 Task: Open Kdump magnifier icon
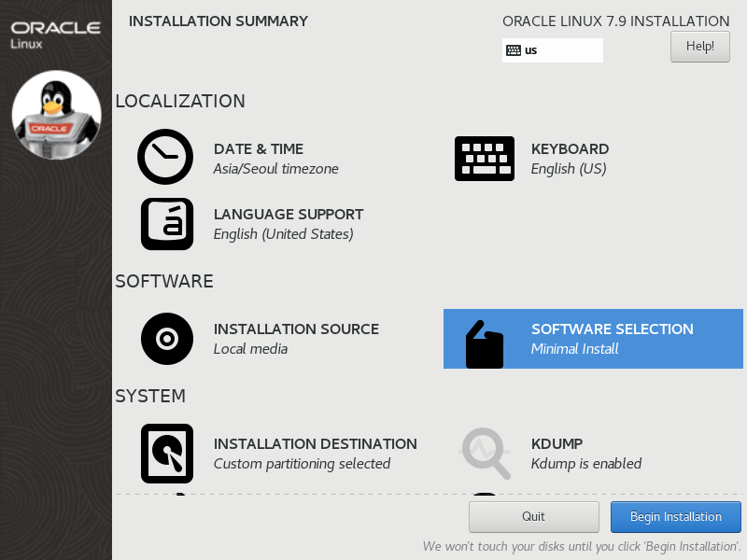click(x=485, y=454)
